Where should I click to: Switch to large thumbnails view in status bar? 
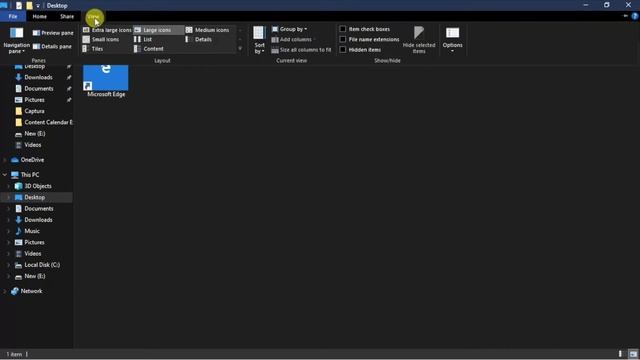click(633, 354)
